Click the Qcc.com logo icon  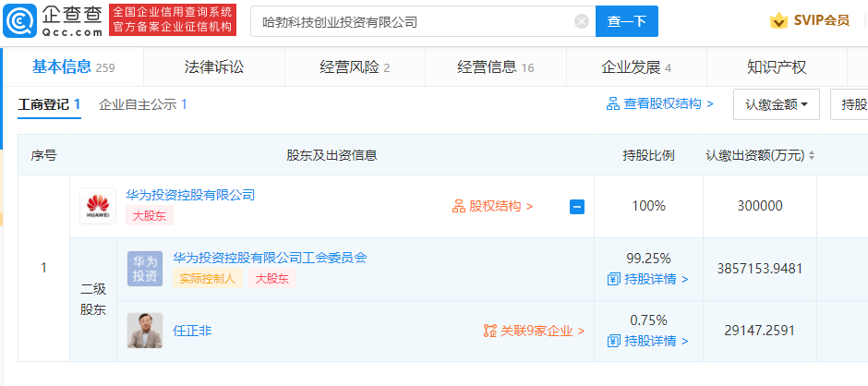pos(20,21)
